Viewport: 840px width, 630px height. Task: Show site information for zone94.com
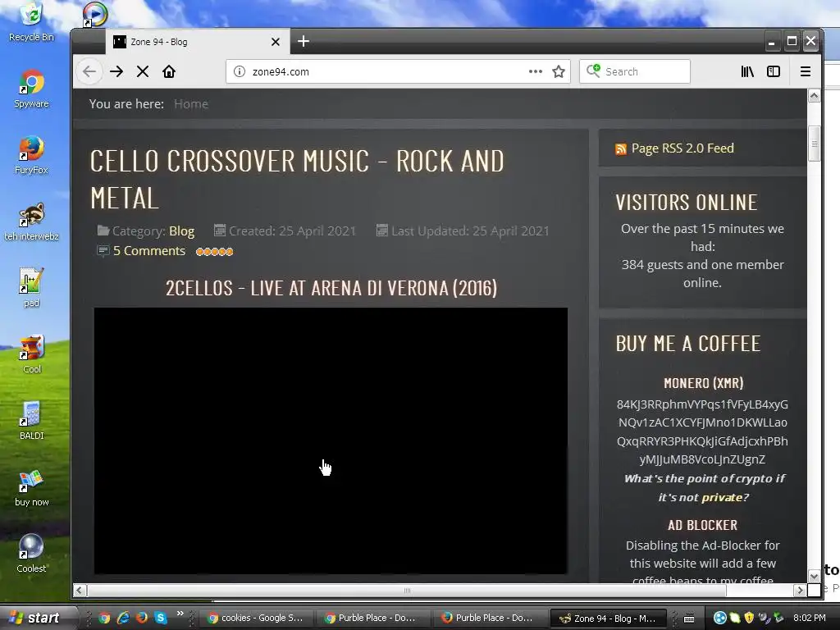(240, 72)
